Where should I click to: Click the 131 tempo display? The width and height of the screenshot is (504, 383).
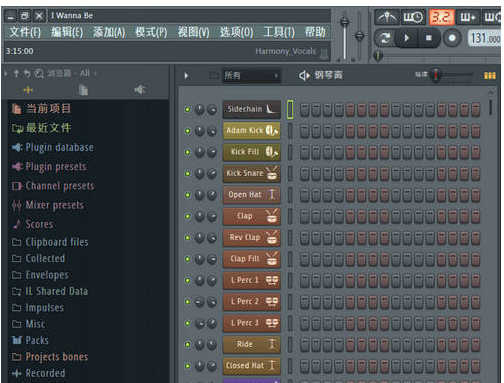point(485,38)
